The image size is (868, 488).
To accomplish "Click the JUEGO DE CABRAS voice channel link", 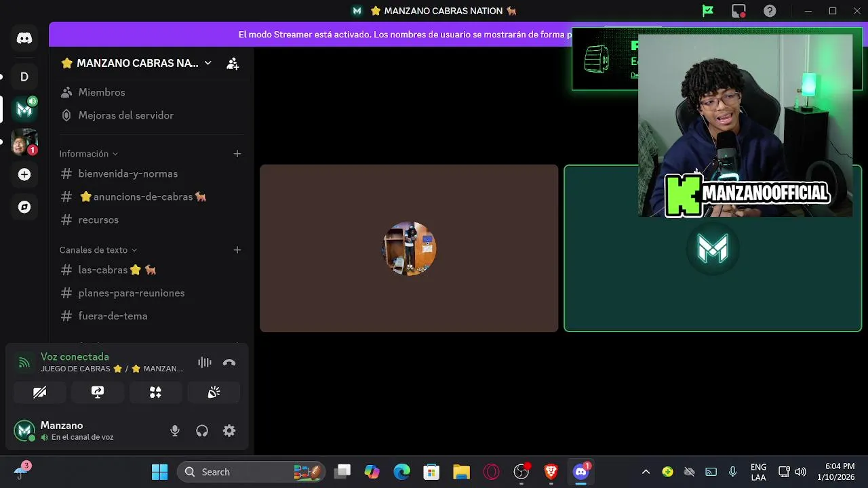I will (x=112, y=369).
